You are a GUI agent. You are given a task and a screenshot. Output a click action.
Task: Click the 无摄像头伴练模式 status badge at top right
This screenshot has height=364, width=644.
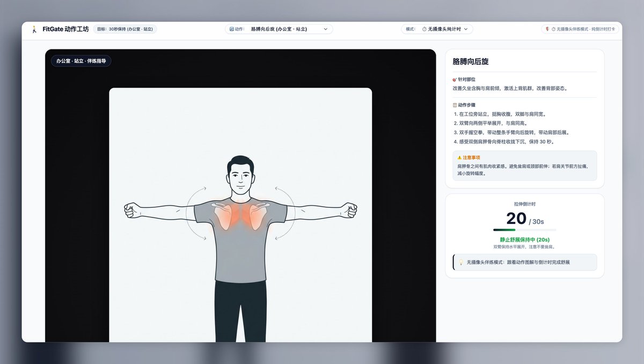[580, 29]
